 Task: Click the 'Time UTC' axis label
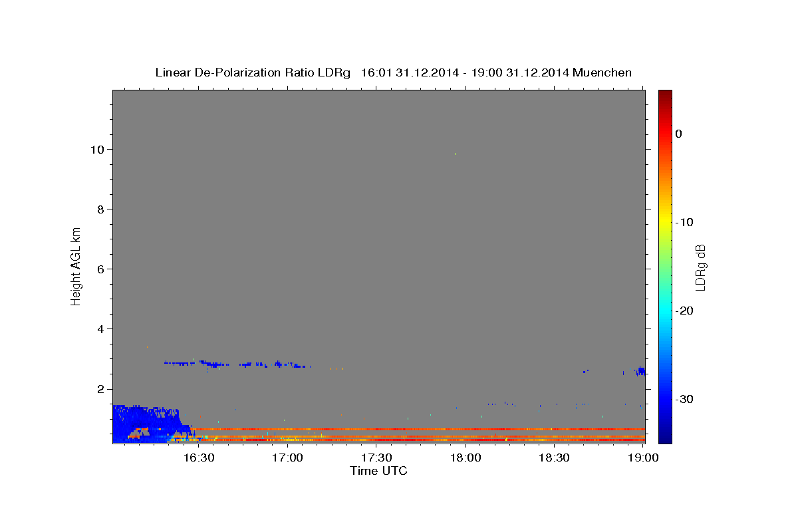(378, 471)
